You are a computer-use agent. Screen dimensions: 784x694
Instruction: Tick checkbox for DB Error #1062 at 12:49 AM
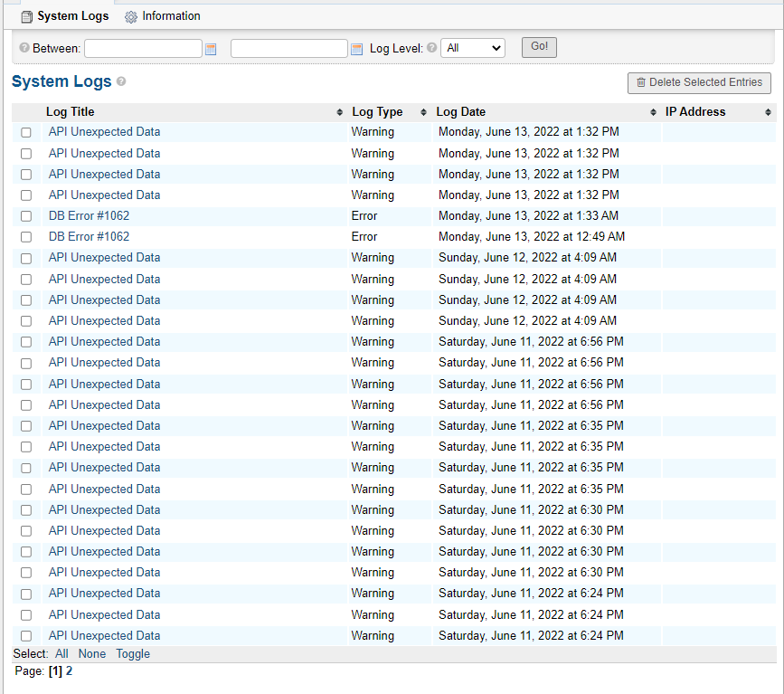coord(26,237)
